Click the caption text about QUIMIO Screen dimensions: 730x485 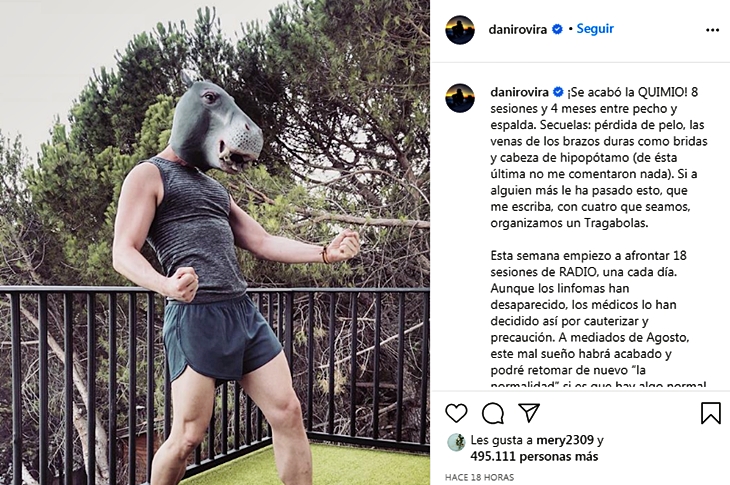tap(599, 157)
